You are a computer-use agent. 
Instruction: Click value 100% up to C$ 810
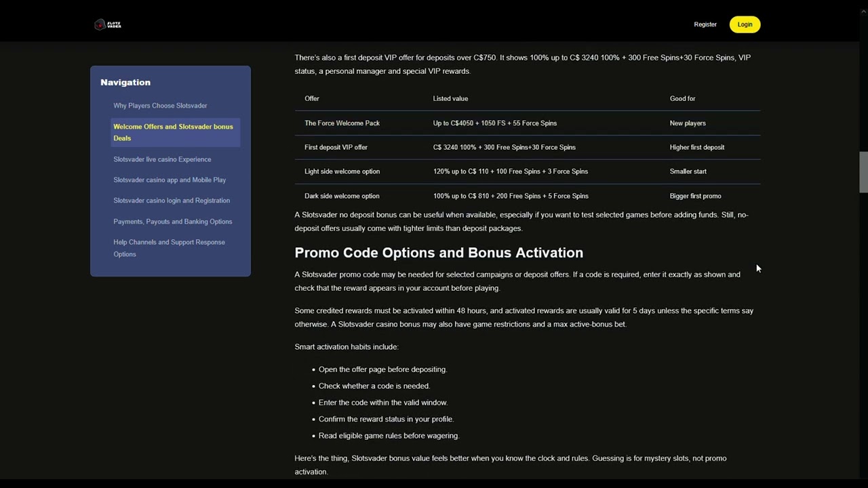pyautogui.click(x=511, y=196)
